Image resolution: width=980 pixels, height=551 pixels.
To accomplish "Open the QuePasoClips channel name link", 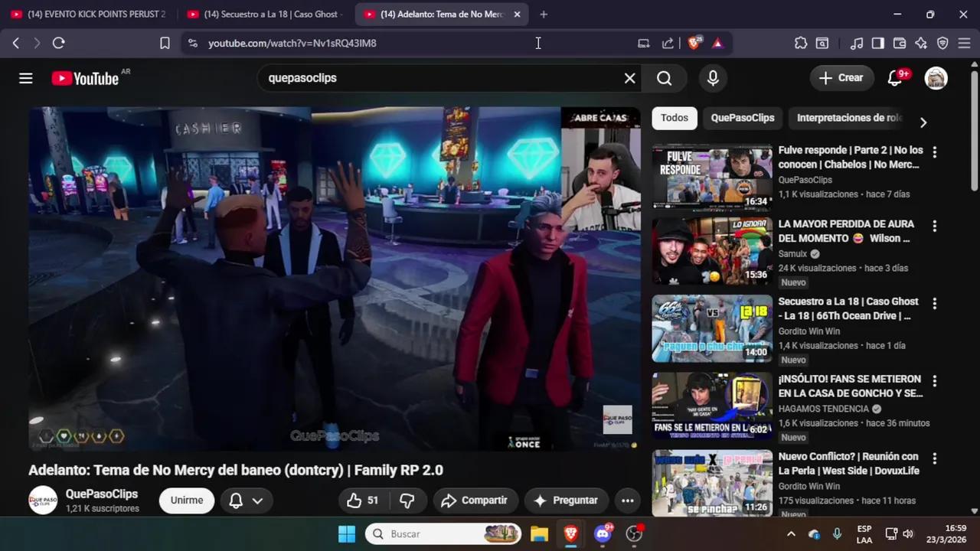I will (x=102, y=494).
